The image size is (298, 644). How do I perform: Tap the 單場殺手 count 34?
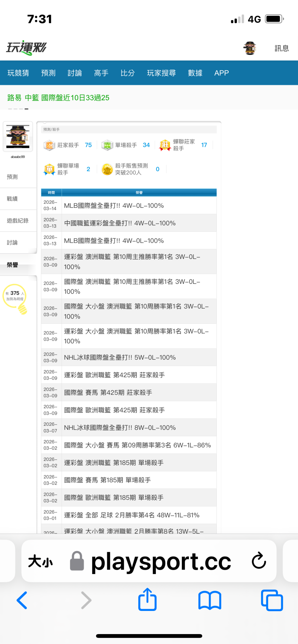146,145
